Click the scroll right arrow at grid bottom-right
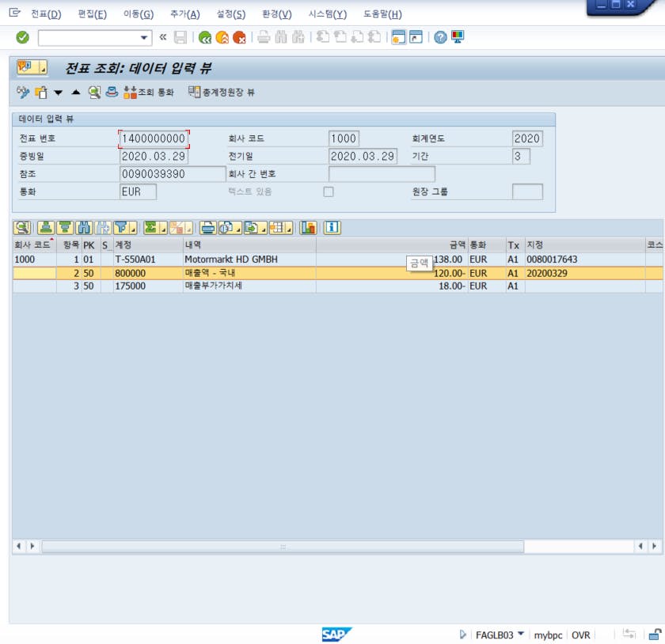Image resolution: width=665 pixels, height=644 pixels. point(654,547)
